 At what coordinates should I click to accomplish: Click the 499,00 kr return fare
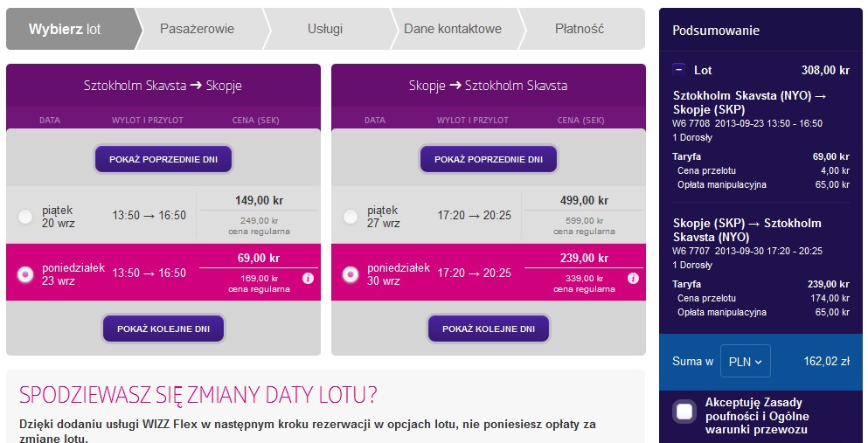(584, 201)
